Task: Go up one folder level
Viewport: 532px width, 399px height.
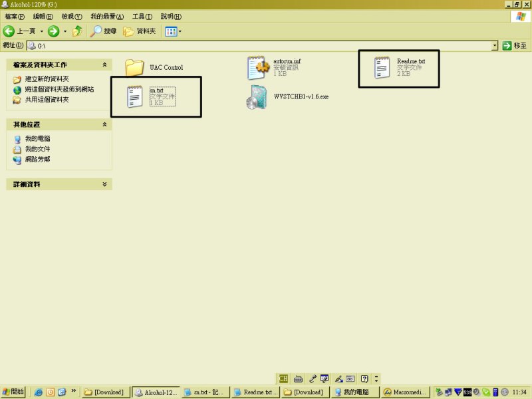Action: point(77,31)
